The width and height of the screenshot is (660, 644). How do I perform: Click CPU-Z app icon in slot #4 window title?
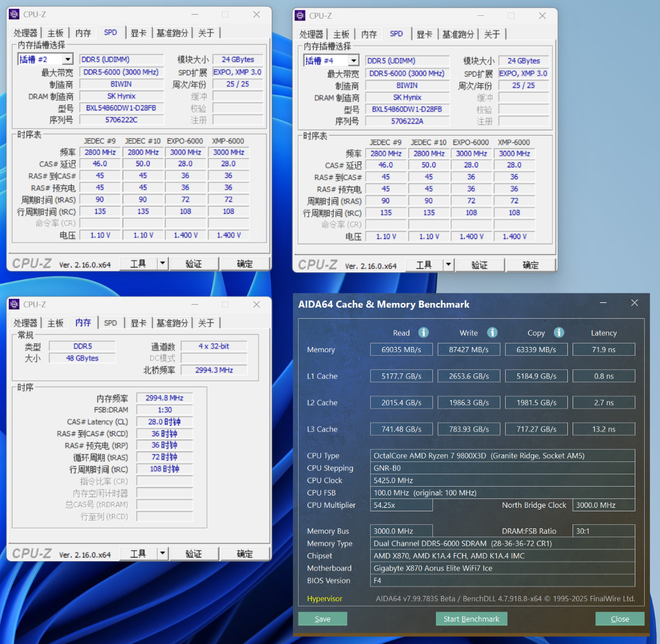[300, 16]
